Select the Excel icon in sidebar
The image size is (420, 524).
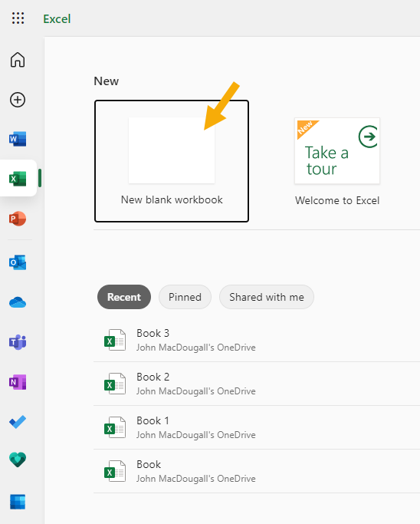18,179
